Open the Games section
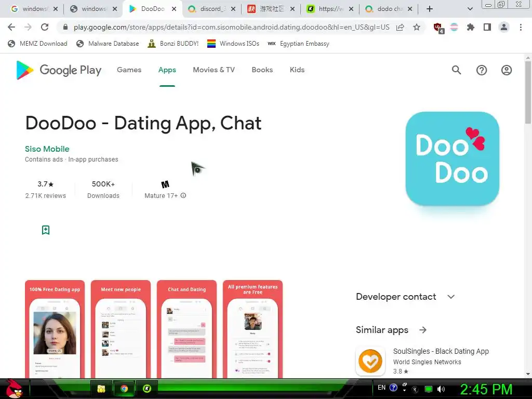 [x=129, y=70]
